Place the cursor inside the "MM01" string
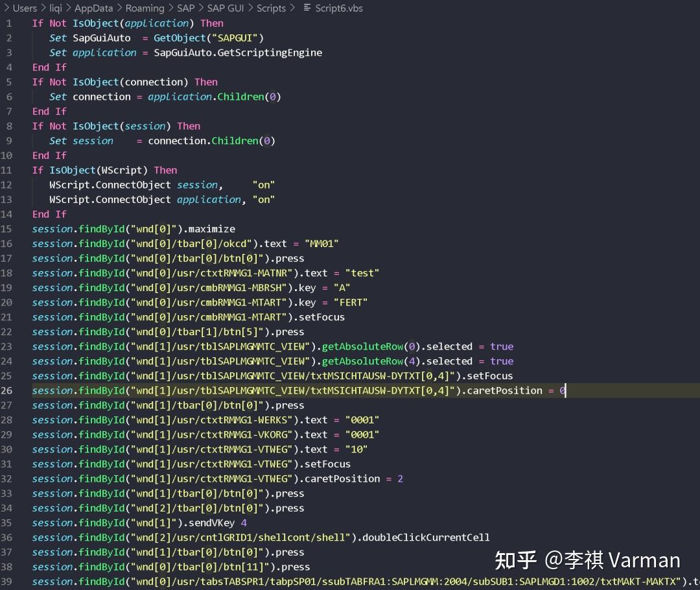This screenshot has width=700, height=590. pyautogui.click(x=322, y=243)
